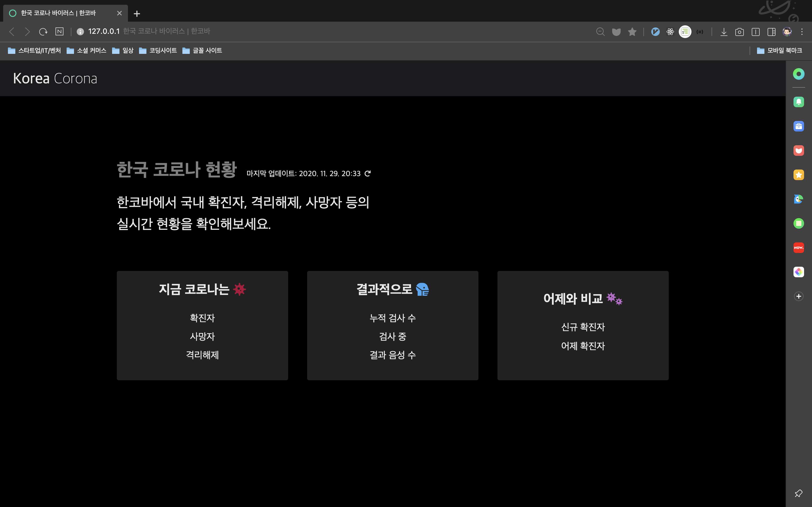Open the green bell notification sidebar icon
Viewport: 812px width, 507px height.
798,102
